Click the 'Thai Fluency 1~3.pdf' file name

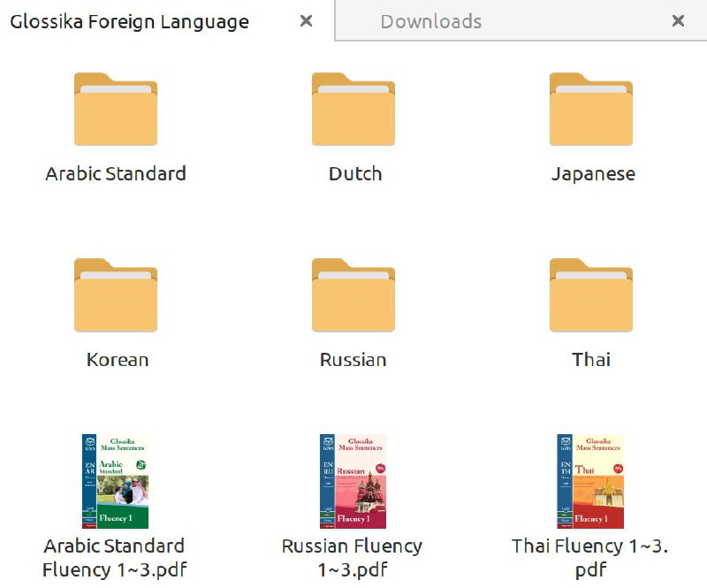590,558
